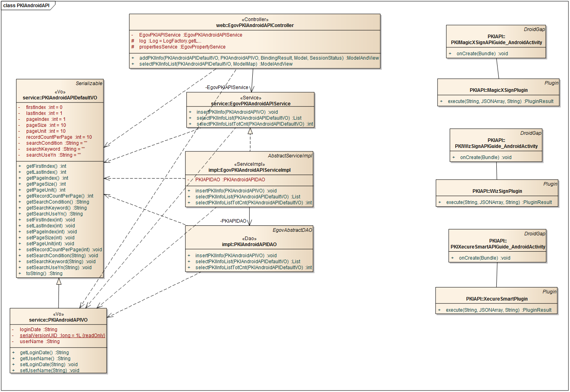Viewport: 570px width, 392px height.
Task: Select the EgovPKIAndroidAPIController class title
Action: click(255, 25)
